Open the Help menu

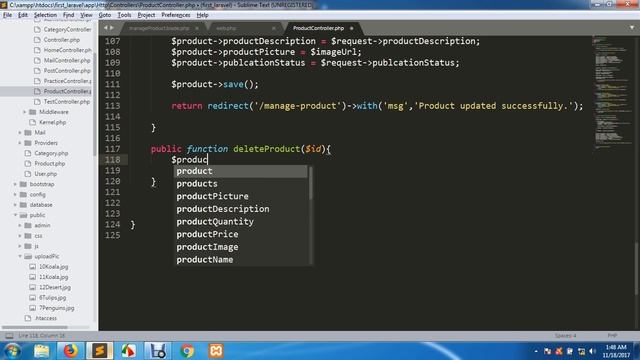pos(202,15)
